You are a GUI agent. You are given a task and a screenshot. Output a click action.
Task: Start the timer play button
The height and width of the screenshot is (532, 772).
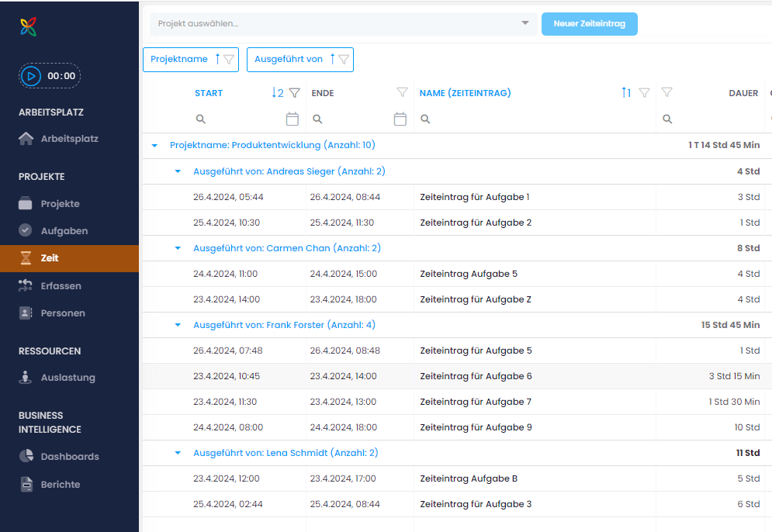[x=31, y=76]
